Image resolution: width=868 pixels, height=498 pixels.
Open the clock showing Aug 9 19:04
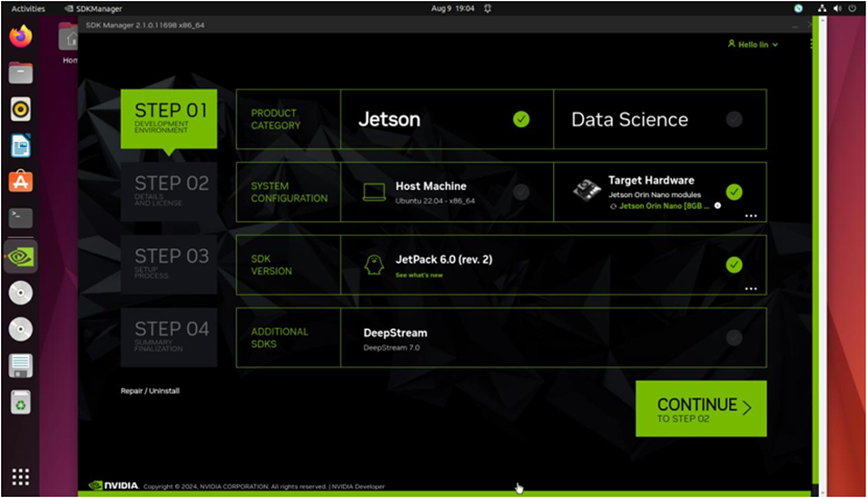click(453, 8)
